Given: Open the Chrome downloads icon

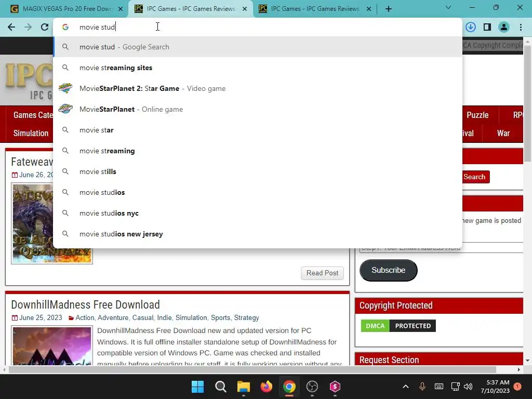Looking at the screenshot, I should (471, 27).
